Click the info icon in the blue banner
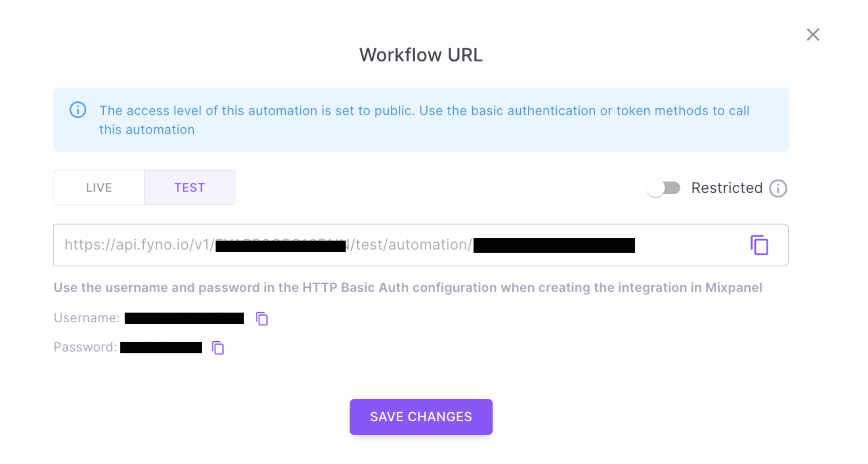Viewport: 868px width, 464px height. click(78, 110)
